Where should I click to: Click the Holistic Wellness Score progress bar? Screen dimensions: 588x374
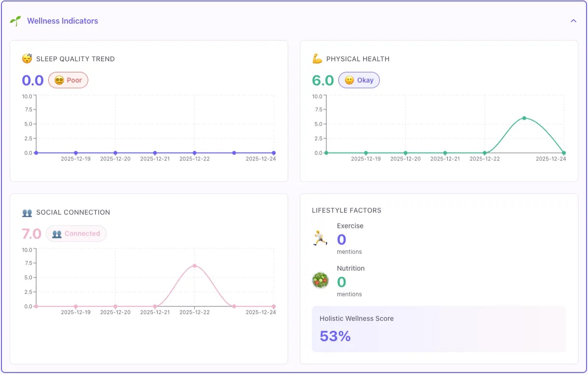point(440,330)
